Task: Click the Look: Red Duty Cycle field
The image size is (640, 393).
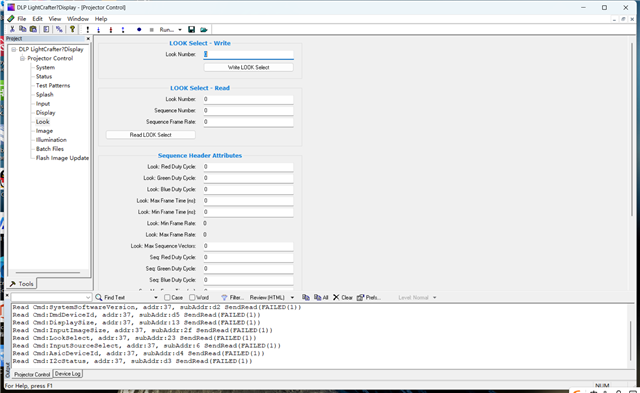Action: coord(249,167)
